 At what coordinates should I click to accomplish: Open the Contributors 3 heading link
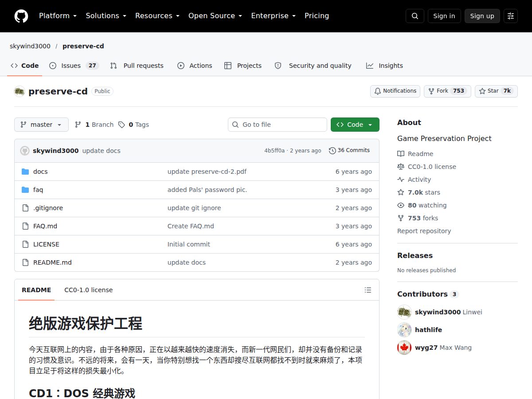coord(428,294)
